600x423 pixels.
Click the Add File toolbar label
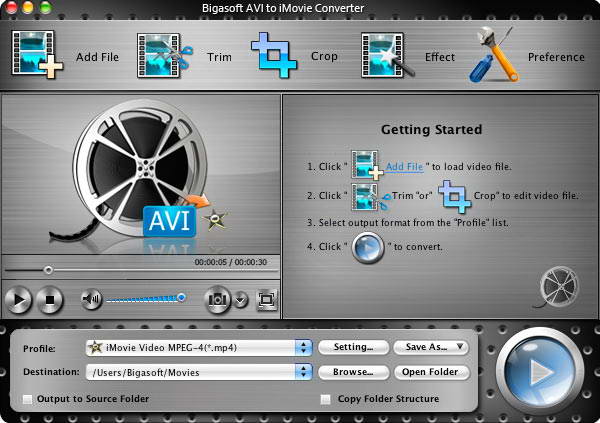97,57
